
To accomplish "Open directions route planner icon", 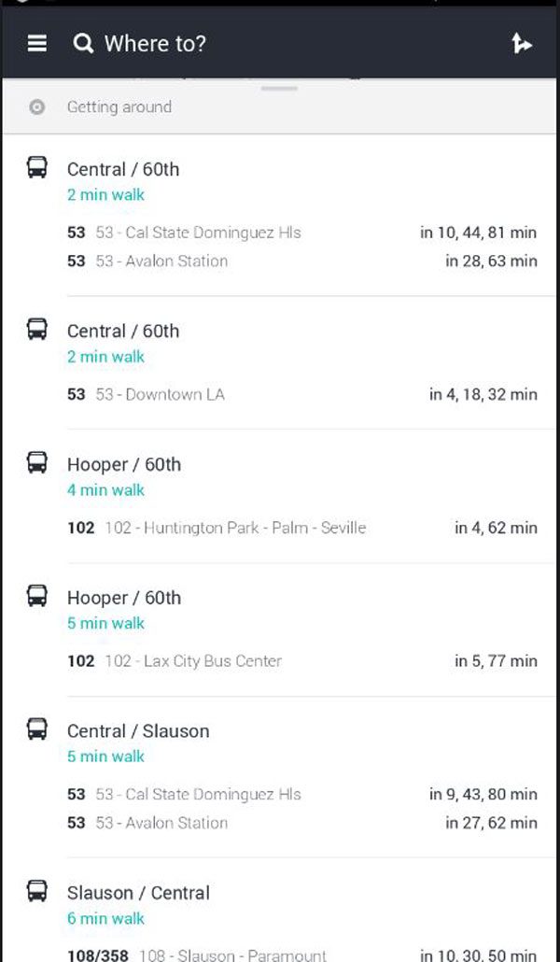I will click(x=522, y=44).
